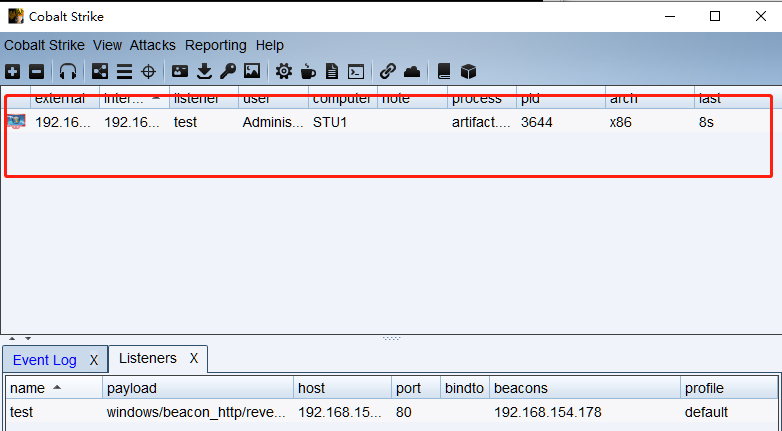
Task: Sort sessions by user column
Action: [273, 99]
